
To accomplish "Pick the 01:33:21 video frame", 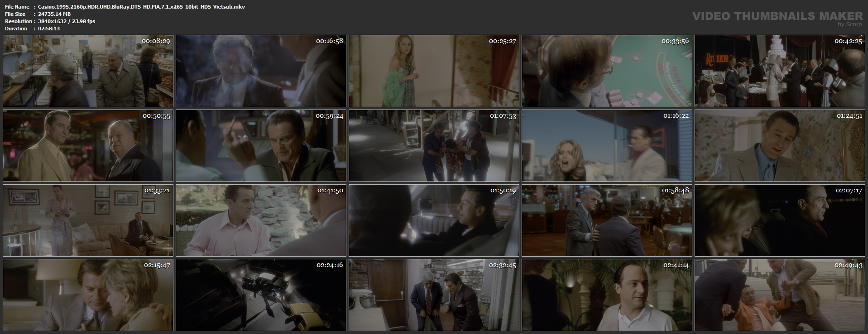I will (x=88, y=220).
